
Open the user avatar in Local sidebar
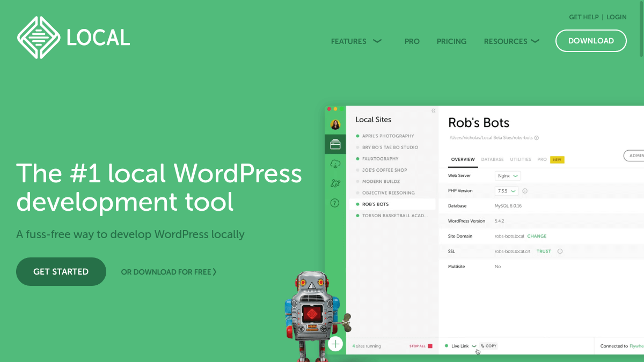[335, 124]
